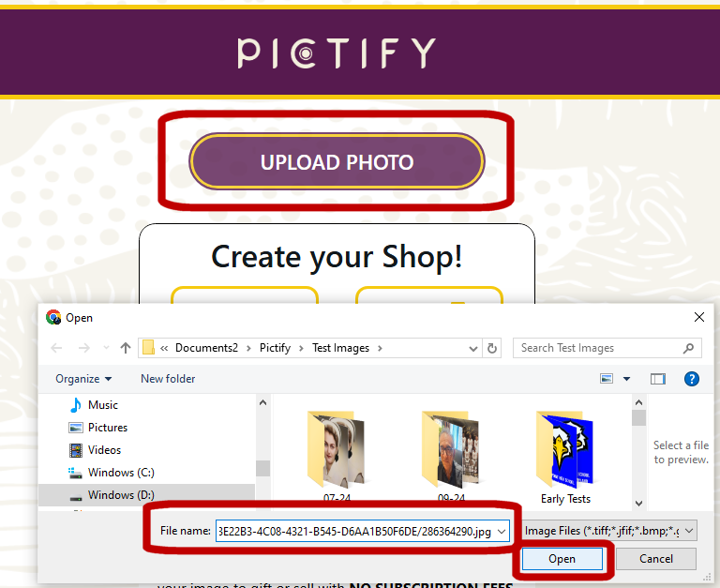The width and height of the screenshot is (720, 588).
Task: Go up one folder level
Action: tap(126, 348)
